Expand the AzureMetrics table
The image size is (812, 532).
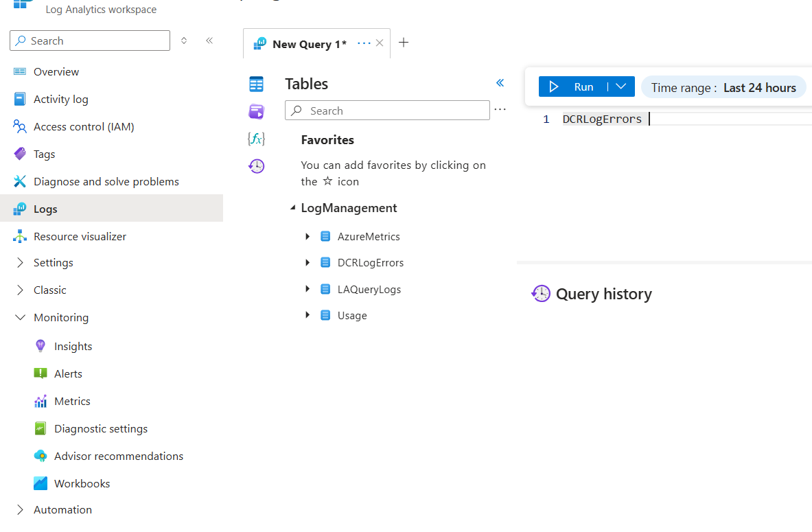pyautogui.click(x=308, y=236)
